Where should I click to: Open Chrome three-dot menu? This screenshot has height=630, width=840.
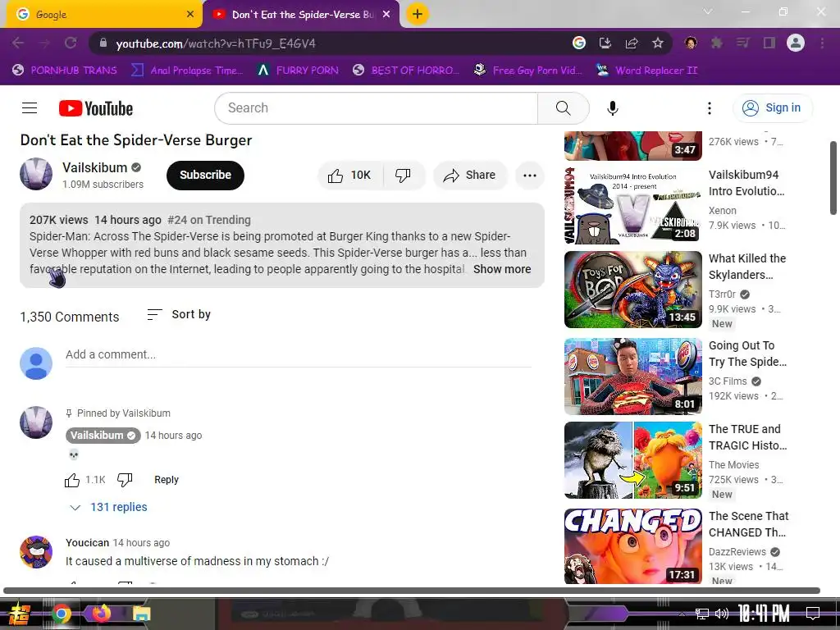tap(822, 43)
